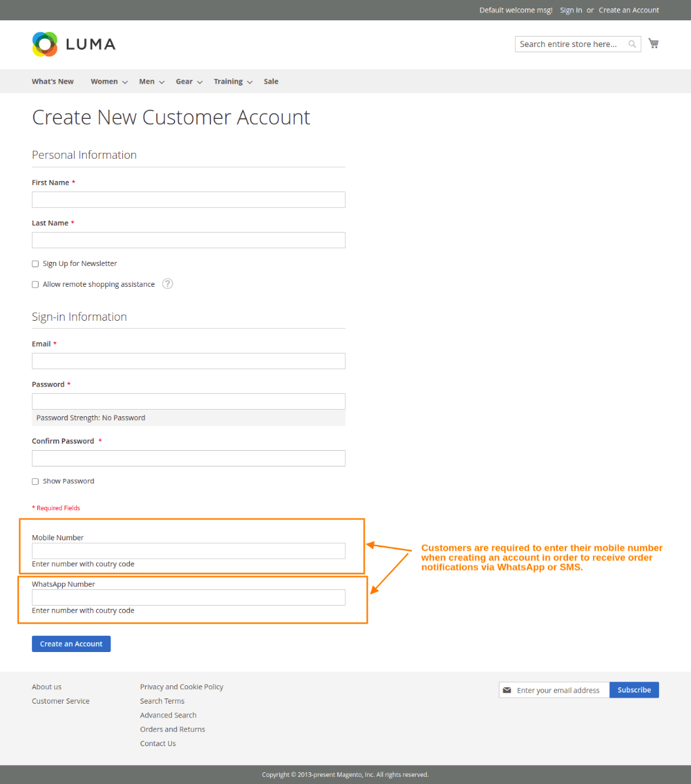Click the search magnifier icon
Viewport: 691px width, 784px height.
(632, 44)
